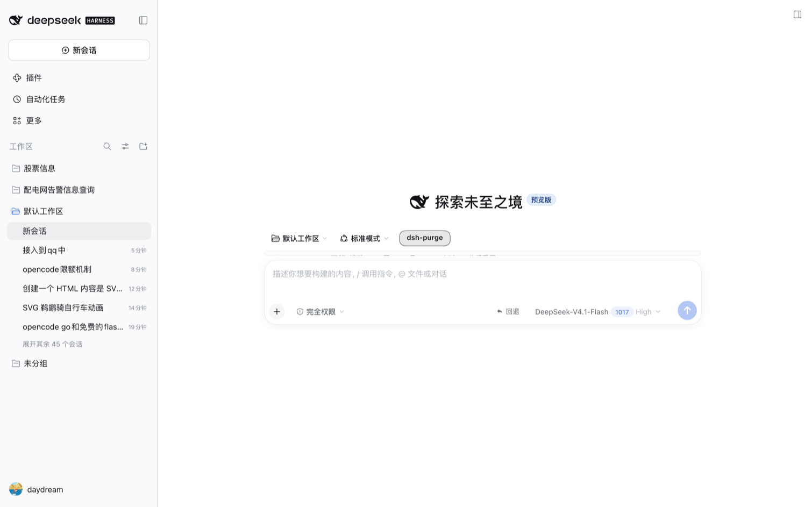Open the 默认工作区 workspace dropdown above input
The height and width of the screenshot is (507, 812).
[299, 238]
